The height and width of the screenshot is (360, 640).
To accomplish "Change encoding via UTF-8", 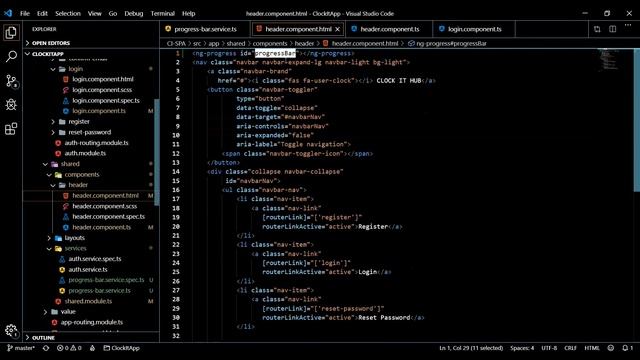I will pyautogui.click(x=549, y=348).
